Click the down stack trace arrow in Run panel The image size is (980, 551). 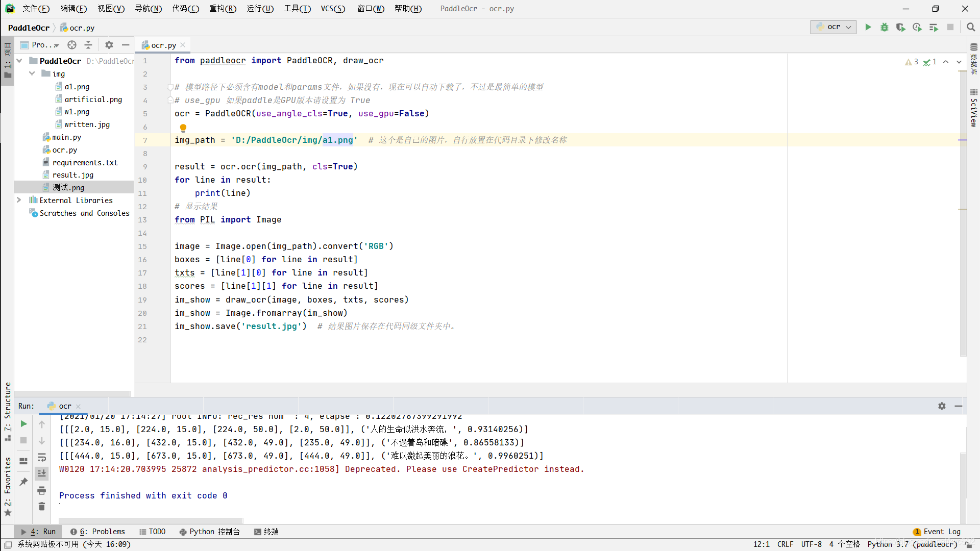pos(42,440)
